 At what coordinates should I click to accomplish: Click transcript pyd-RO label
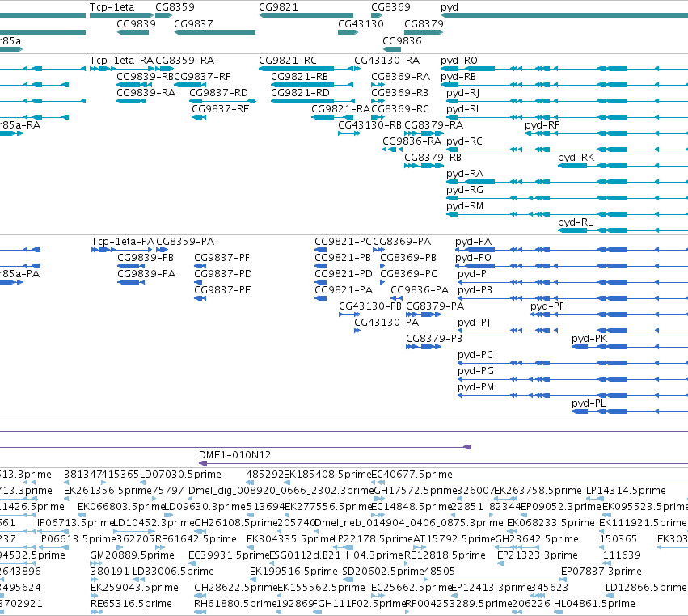pos(459,61)
